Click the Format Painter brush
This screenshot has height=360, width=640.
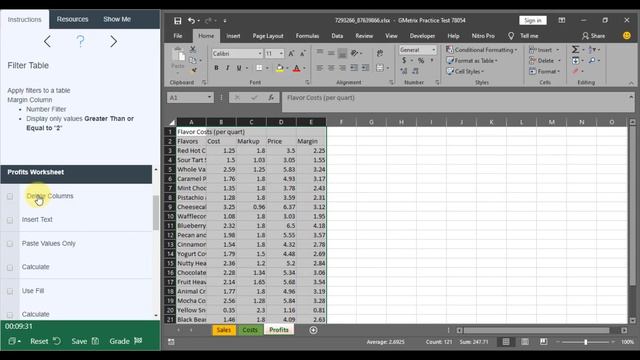coord(194,70)
